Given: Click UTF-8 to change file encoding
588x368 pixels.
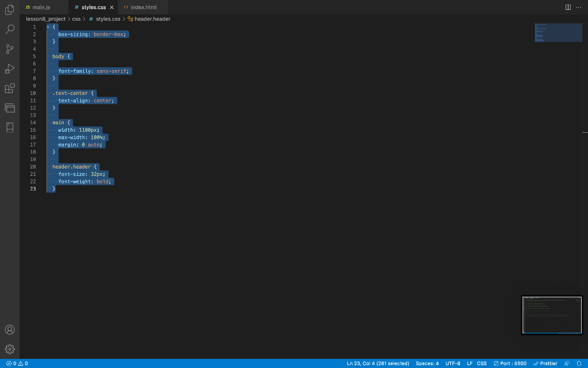Looking at the screenshot, I should pos(452,363).
